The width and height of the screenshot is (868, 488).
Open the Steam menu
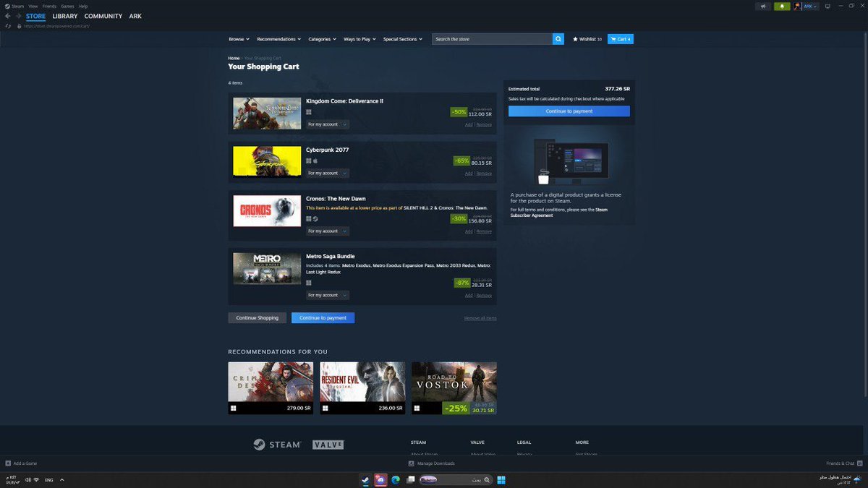tap(18, 6)
